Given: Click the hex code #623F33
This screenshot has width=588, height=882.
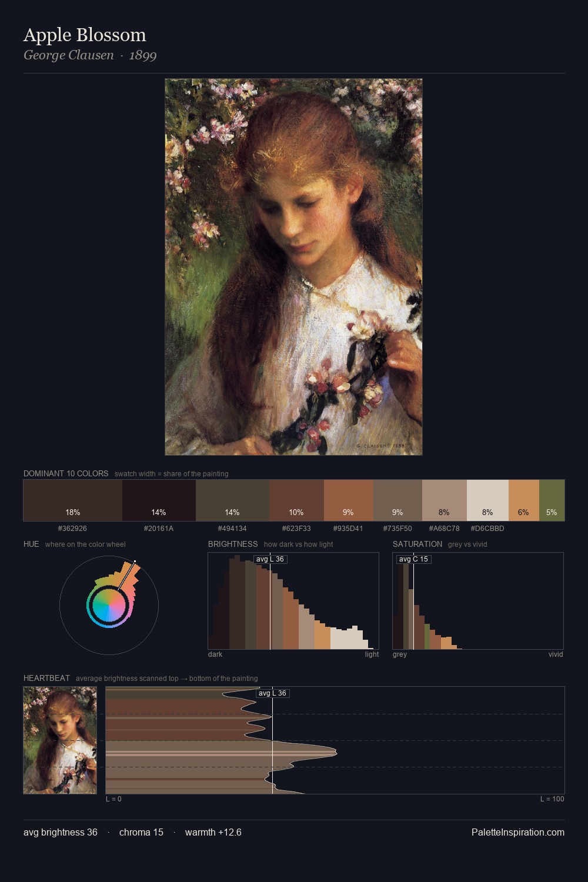Looking at the screenshot, I should pos(296,529).
